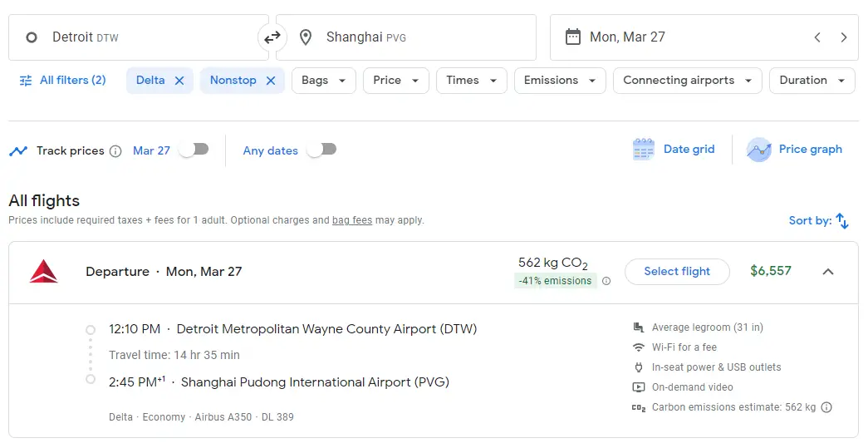This screenshot has width=868, height=448.
Task: Open the Price graph view
Action: (794, 150)
